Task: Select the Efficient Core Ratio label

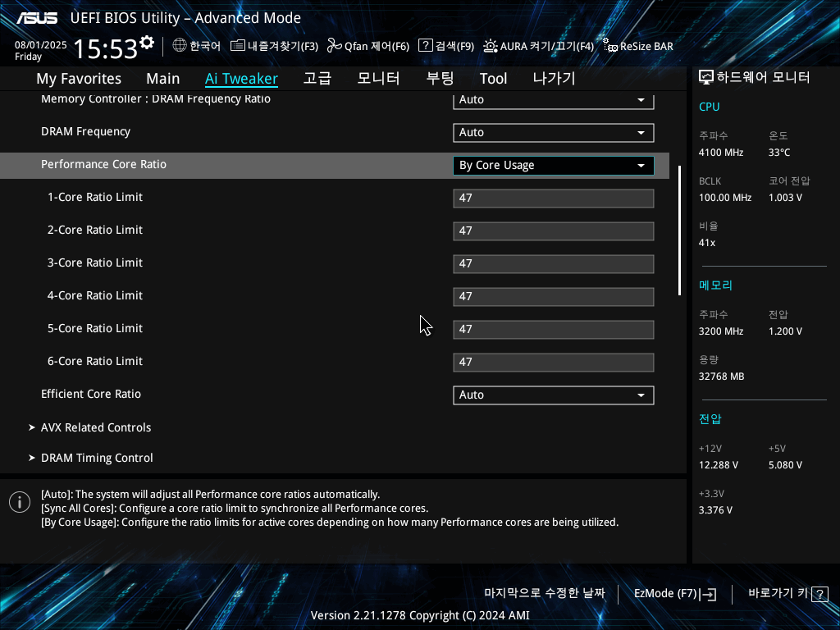Action: [x=91, y=395]
